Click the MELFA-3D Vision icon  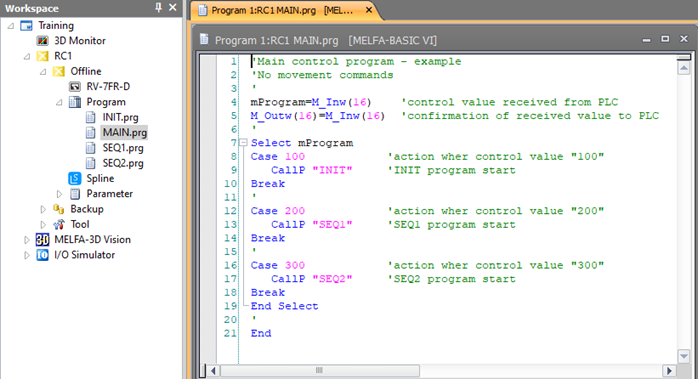tap(43, 240)
